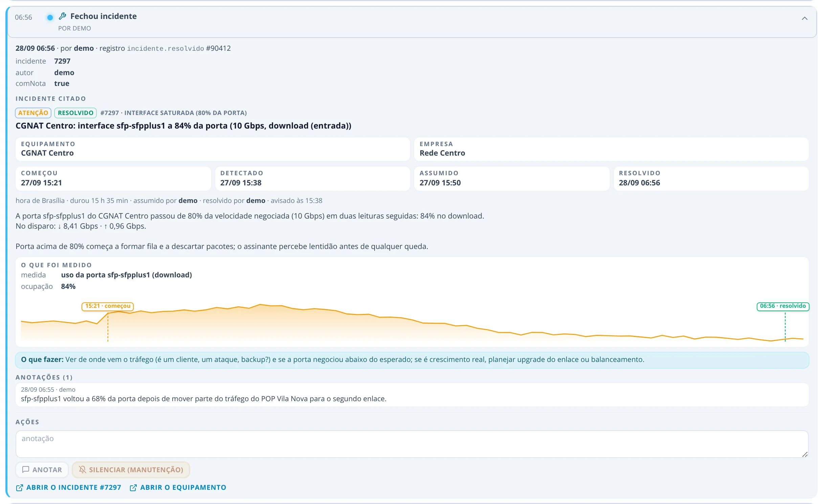Click the comNota value 'true'
Viewport: 823px width, 504px height.
[x=62, y=83]
